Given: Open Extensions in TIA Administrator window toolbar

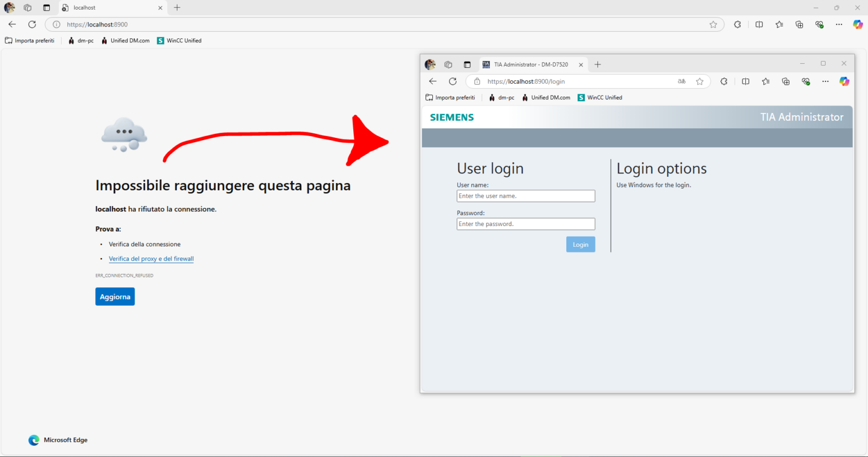Looking at the screenshot, I should tap(723, 81).
